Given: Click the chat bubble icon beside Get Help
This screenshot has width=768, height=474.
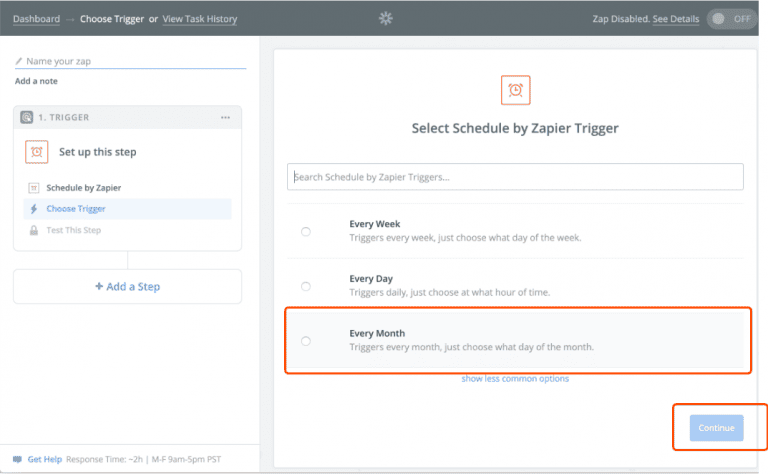Looking at the screenshot, I should 17,459.
